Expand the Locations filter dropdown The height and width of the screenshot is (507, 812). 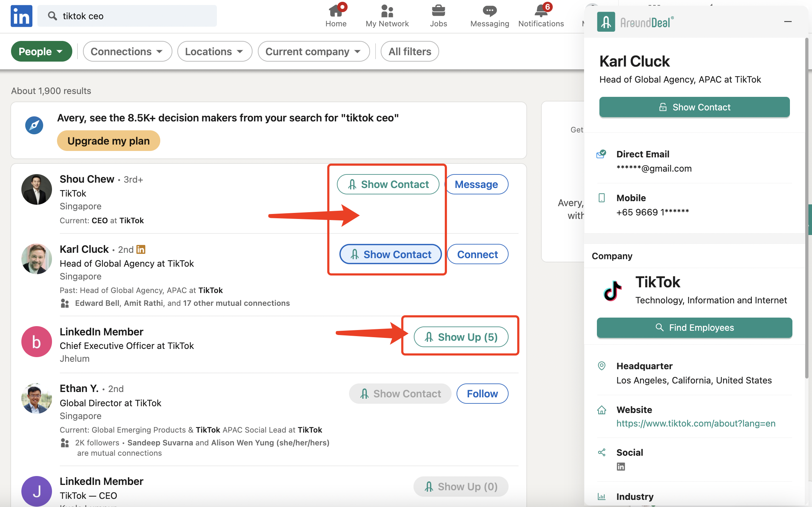[x=214, y=52]
